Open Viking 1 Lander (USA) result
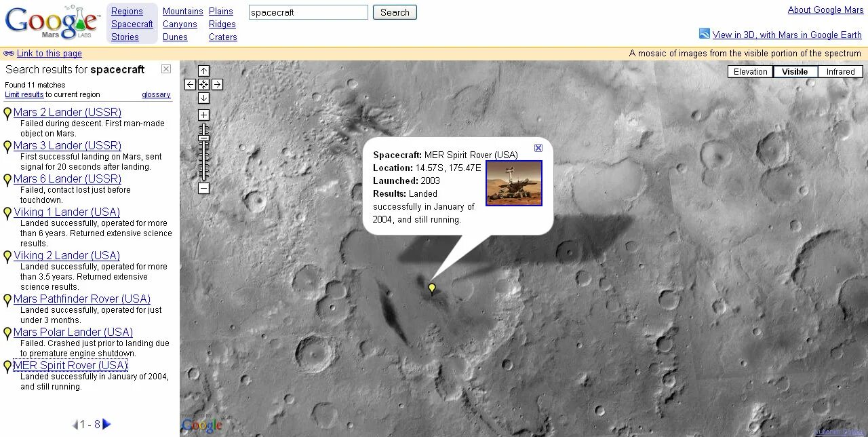The height and width of the screenshot is (437, 868). 66,212
